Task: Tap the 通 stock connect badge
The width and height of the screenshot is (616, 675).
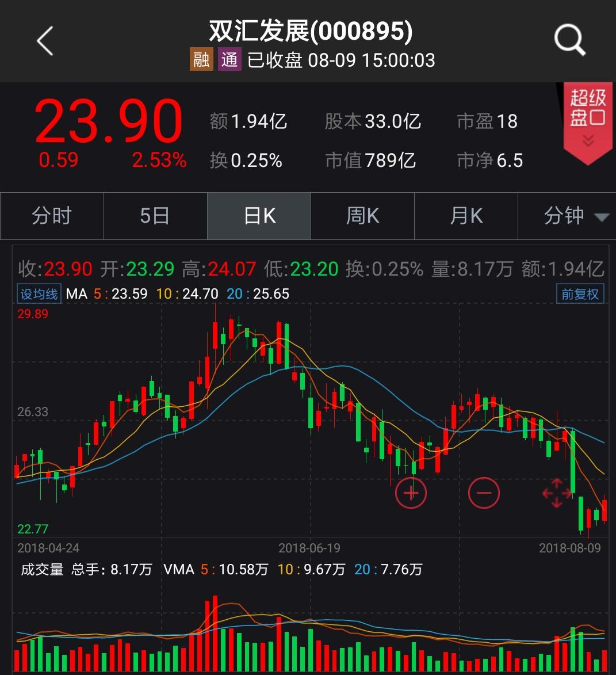Action: [229, 60]
